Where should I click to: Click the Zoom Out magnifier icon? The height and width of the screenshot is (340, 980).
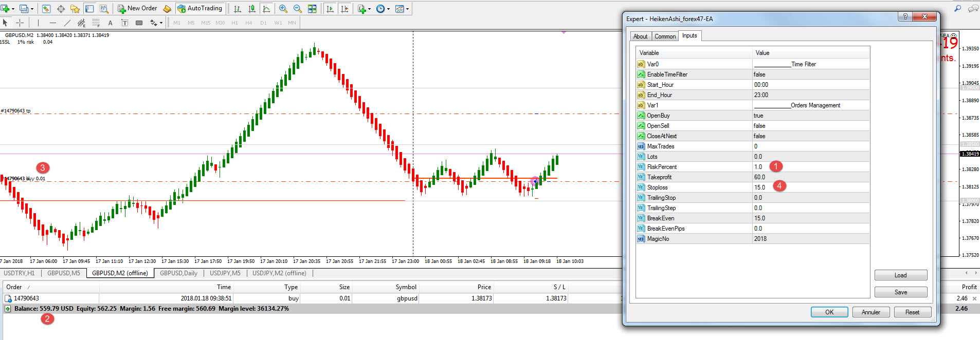tap(298, 9)
